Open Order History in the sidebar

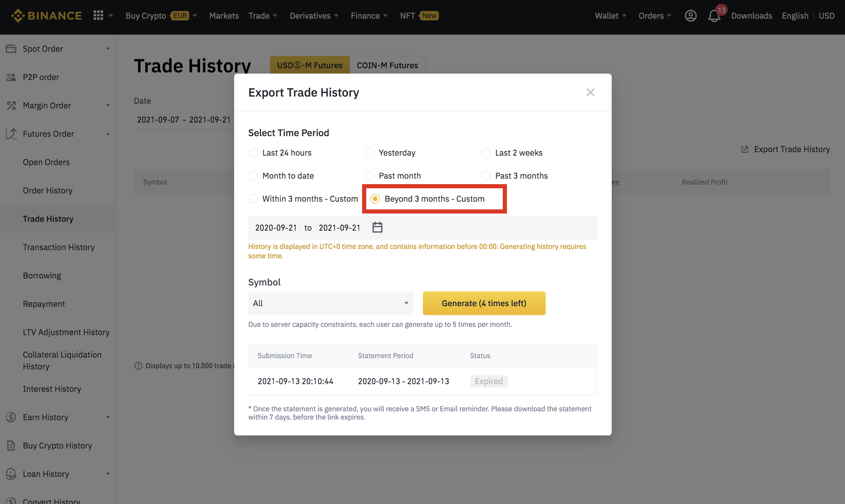click(48, 190)
